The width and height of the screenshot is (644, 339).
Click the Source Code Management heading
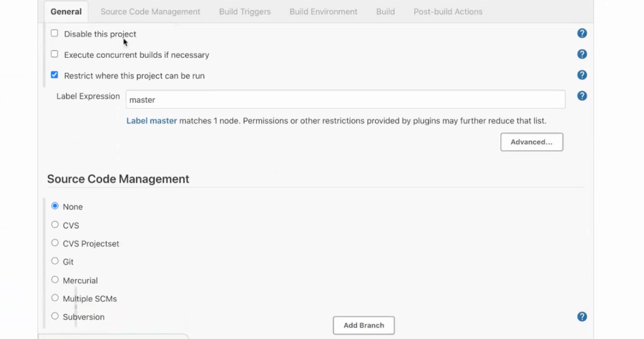pos(118,179)
